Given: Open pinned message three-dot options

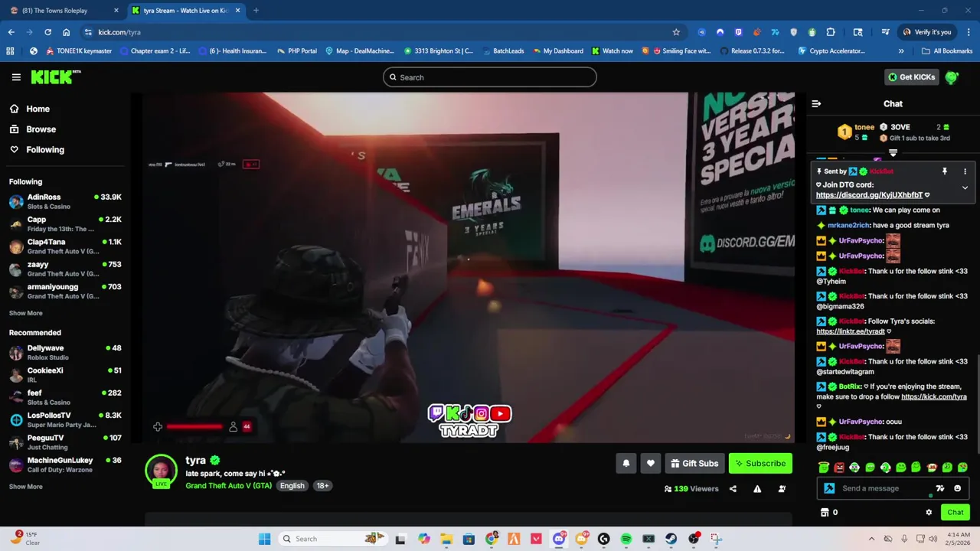Looking at the screenshot, I should tap(965, 171).
